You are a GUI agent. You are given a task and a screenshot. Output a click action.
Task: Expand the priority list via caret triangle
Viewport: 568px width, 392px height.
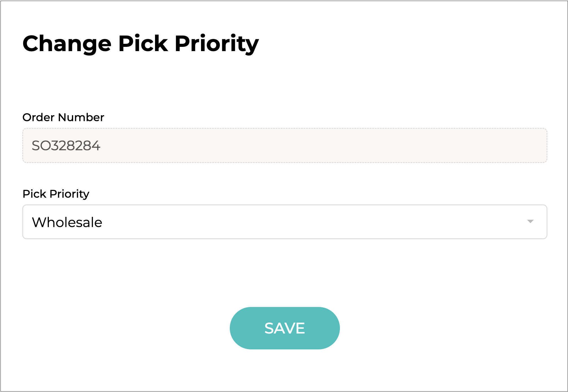(530, 221)
